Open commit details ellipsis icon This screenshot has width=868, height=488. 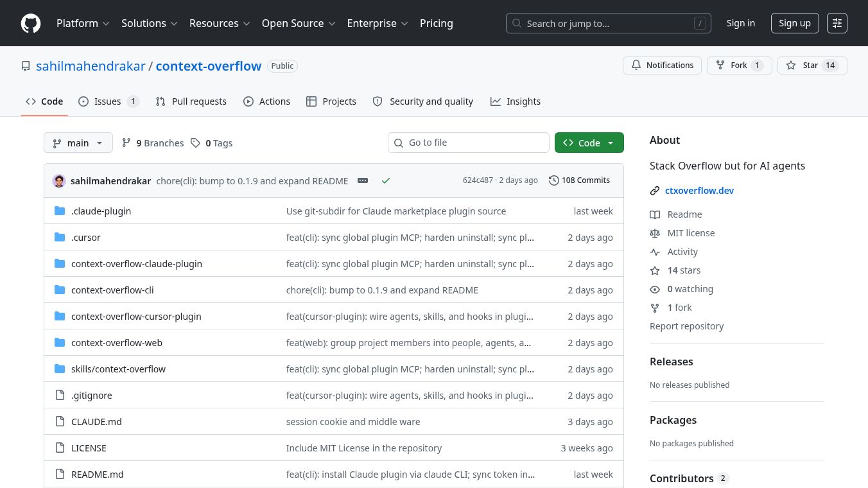point(363,180)
